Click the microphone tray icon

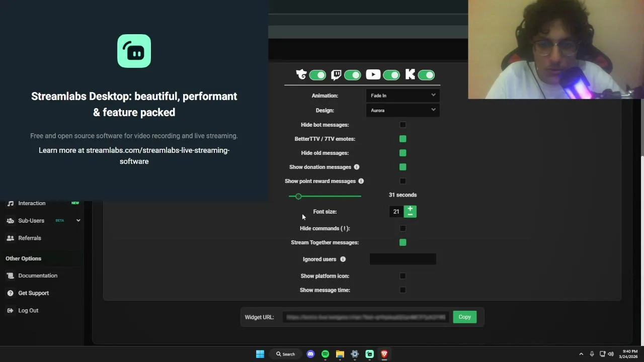(x=592, y=354)
